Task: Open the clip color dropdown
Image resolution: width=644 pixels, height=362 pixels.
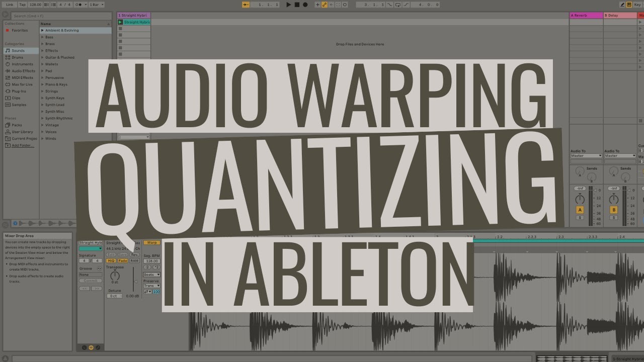Action: (x=91, y=248)
